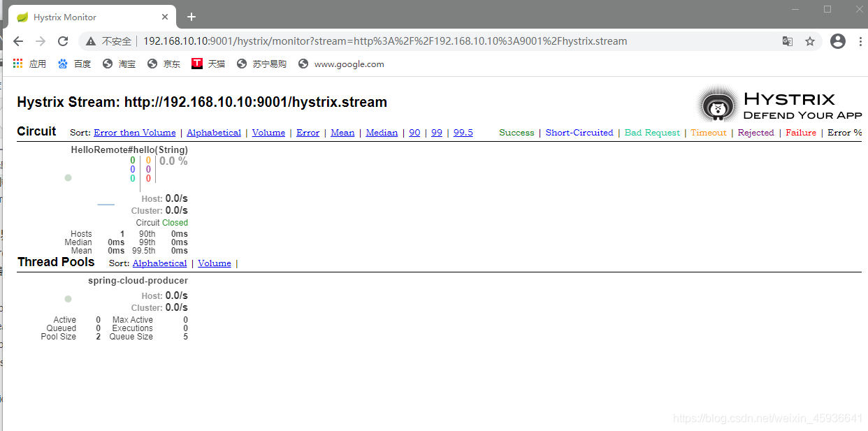
Task: Click the circuit status circle indicator
Action: (x=68, y=177)
